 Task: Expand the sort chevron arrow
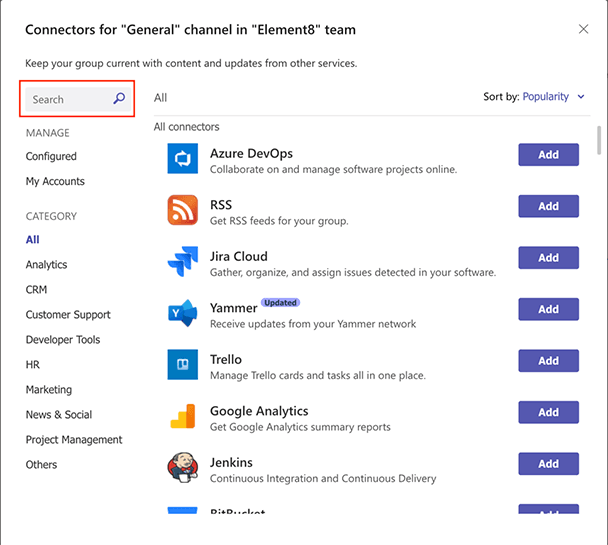[x=581, y=97]
